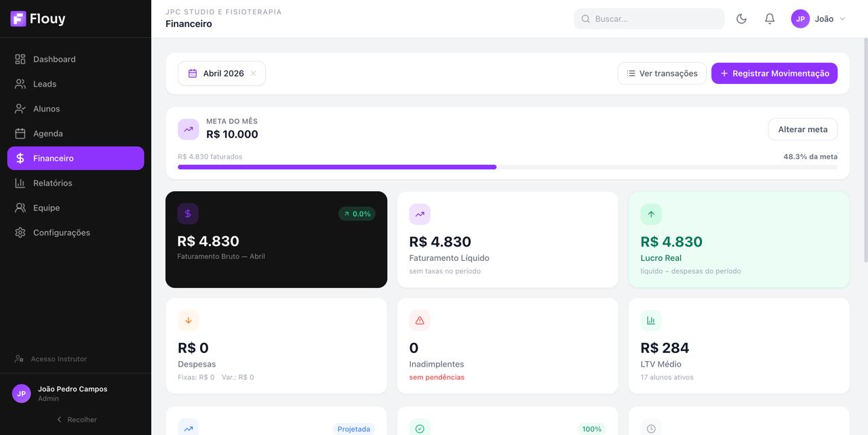
Task: Click the warning triangle icon on Inadimplentes card
Action: [420, 320]
